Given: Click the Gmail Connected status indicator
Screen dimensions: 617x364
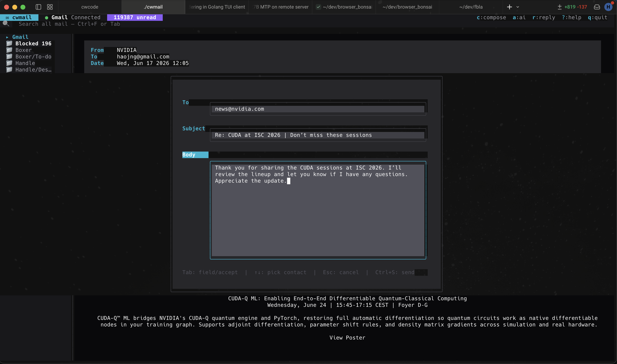Looking at the screenshot, I should (x=73, y=17).
